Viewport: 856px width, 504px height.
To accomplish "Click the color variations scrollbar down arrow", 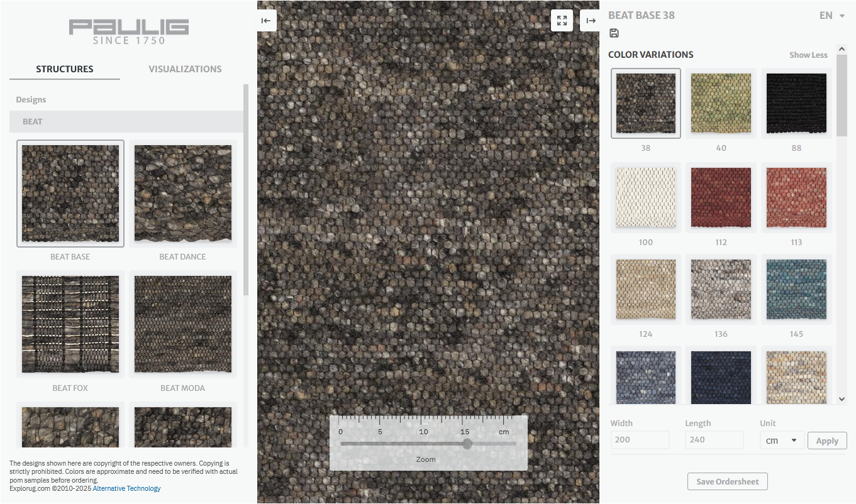I will (x=842, y=399).
